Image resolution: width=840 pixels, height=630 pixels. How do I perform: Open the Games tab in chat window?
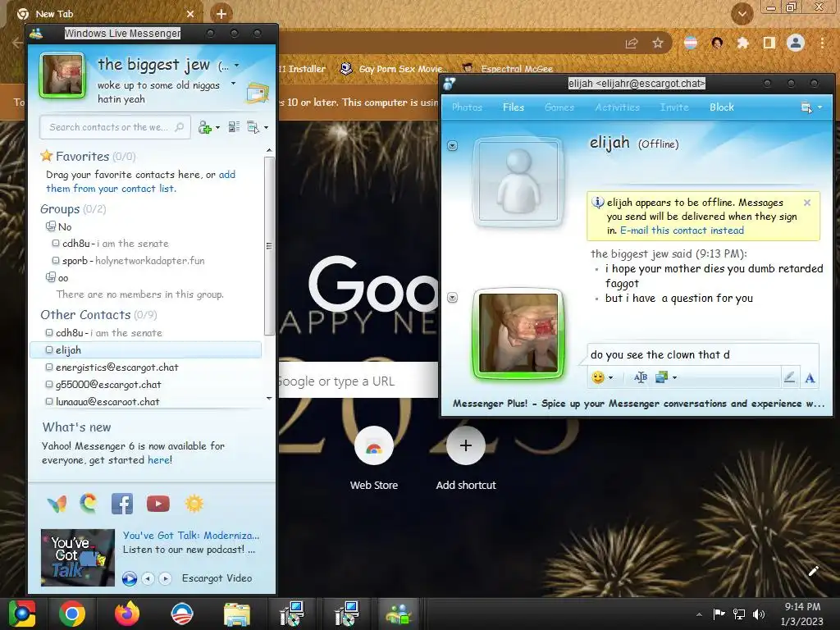click(x=559, y=107)
